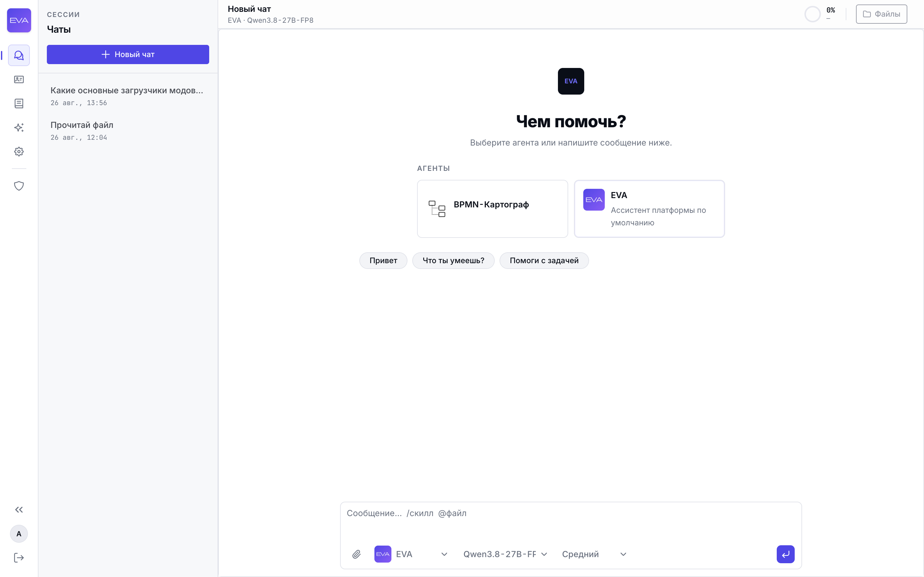The image size is (924, 577).
Task: Open the shield security icon
Action: (x=19, y=186)
